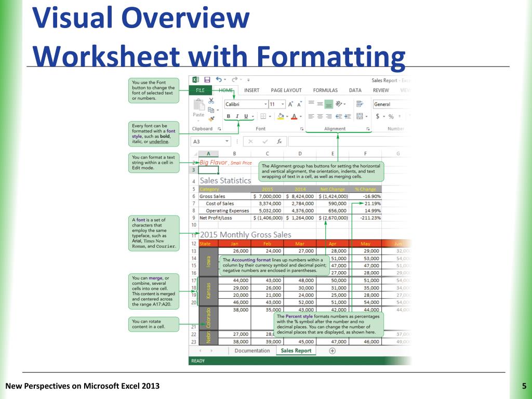Open the Fill Color dropdown arrow
The image size is (532, 399).
(287, 116)
